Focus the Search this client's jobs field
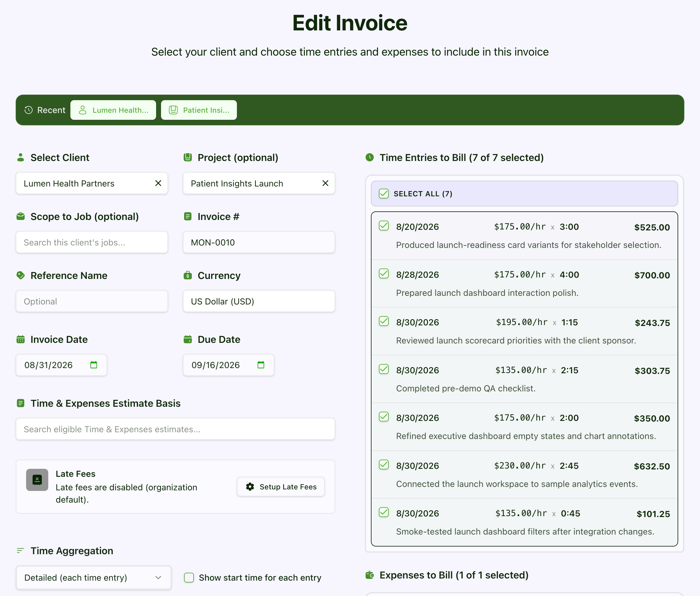Screen dimensions: 700x596 (x=92, y=242)
